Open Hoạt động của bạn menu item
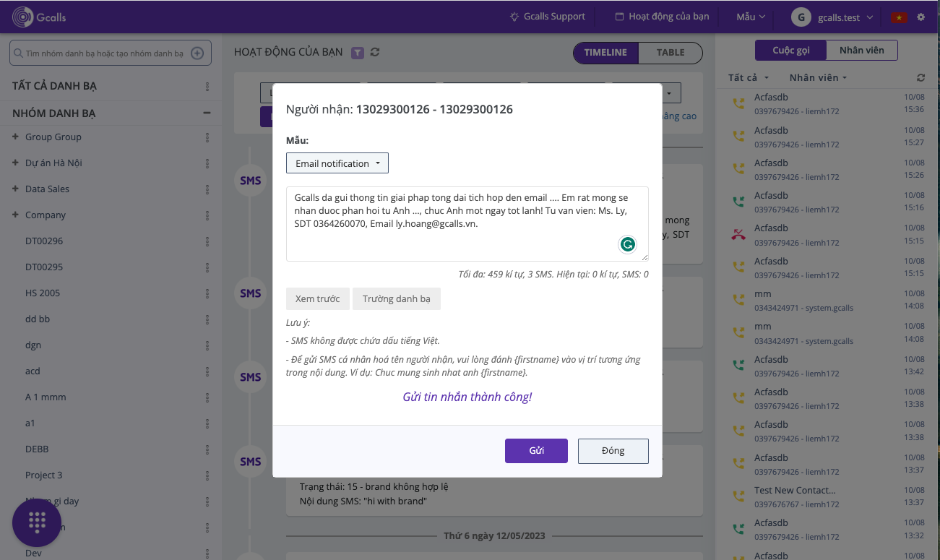 661,17
